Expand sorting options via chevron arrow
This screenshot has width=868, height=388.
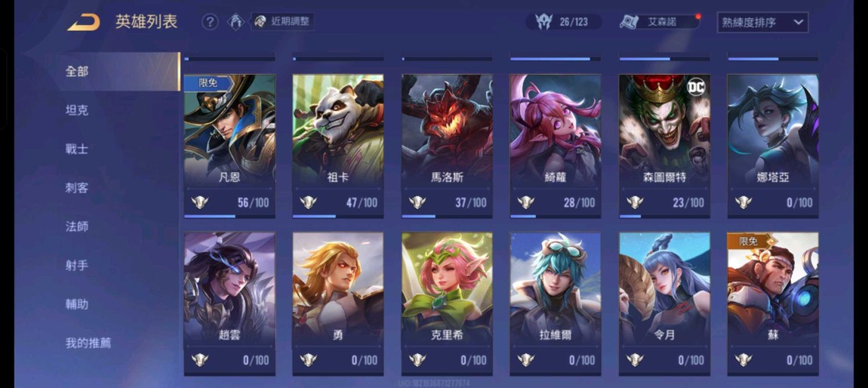coord(798,22)
